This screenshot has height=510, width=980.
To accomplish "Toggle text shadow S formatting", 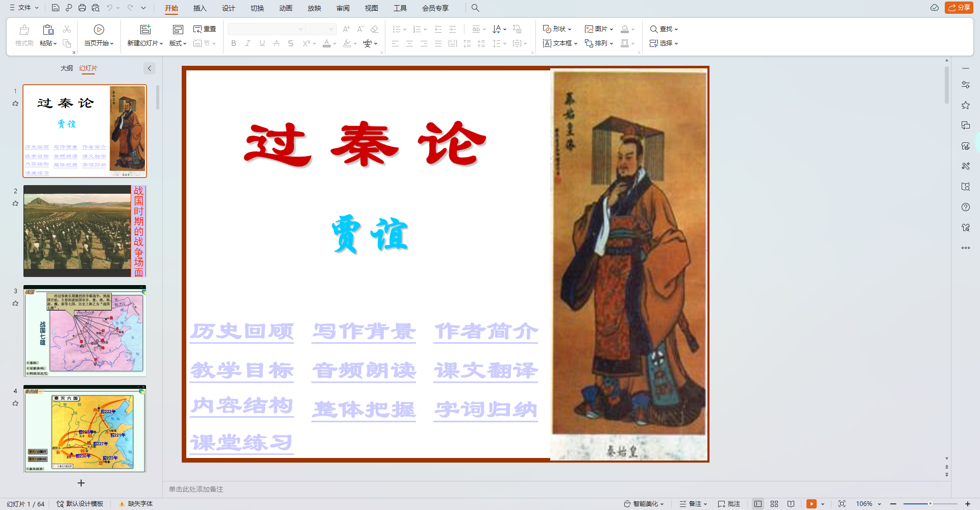I will [x=290, y=43].
